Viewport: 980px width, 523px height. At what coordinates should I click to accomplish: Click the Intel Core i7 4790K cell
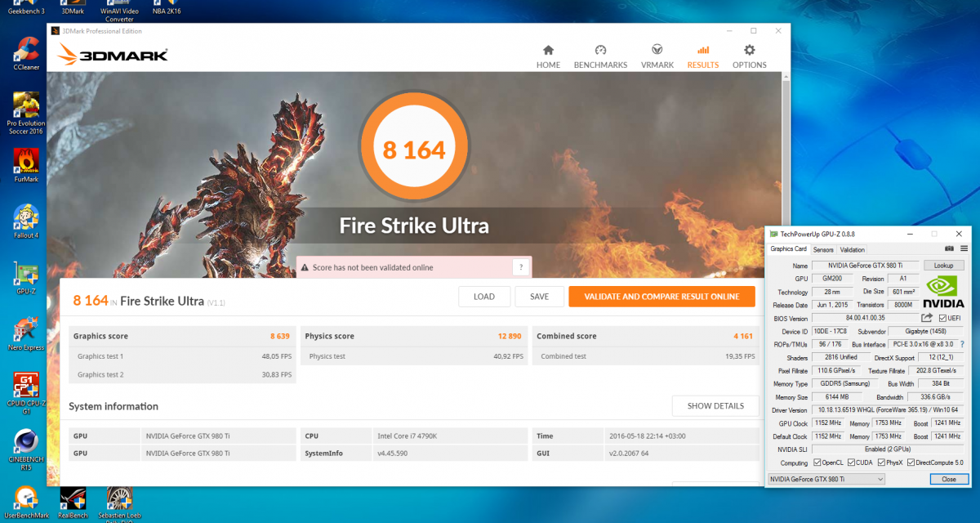pos(450,436)
